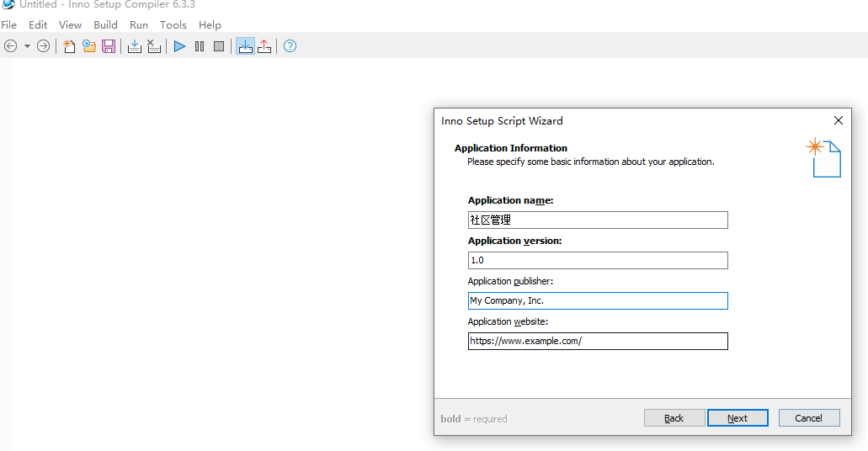Toggle the Target Uninstall toolbar icon
The image size is (868, 451).
pos(264,46)
